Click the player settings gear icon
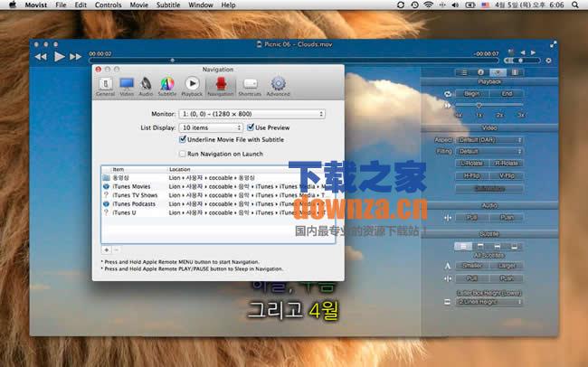 tap(548, 61)
